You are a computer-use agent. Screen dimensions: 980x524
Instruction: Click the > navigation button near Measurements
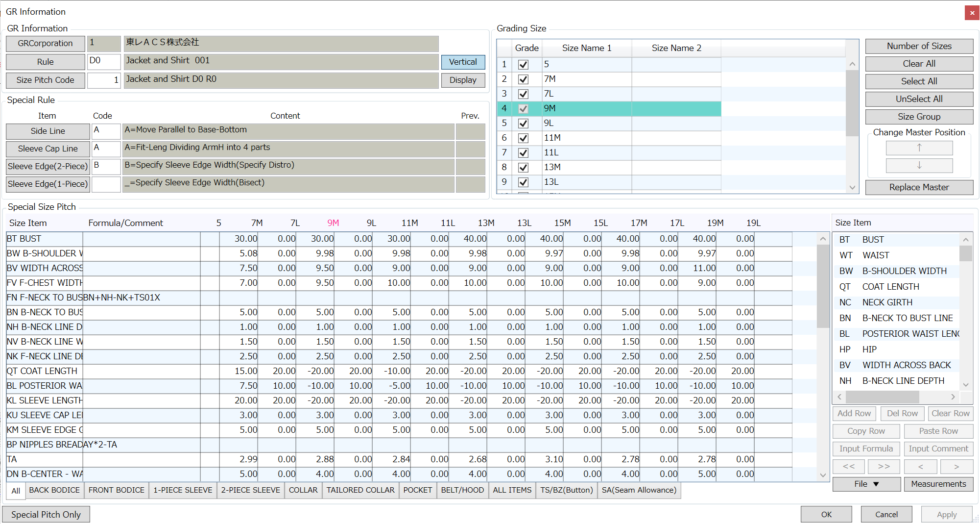point(956,466)
